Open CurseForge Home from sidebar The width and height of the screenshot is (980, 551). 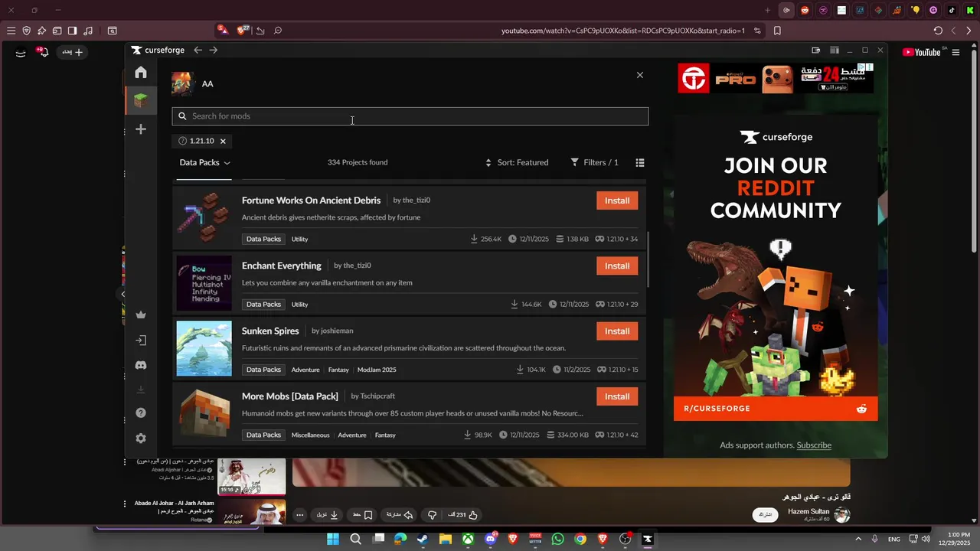[x=141, y=73]
